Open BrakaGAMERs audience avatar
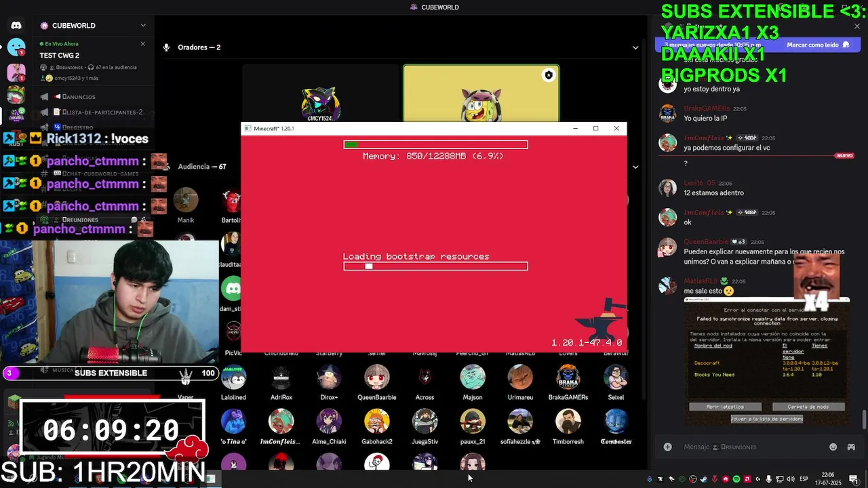The height and width of the screenshot is (488, 868). click(x=568, y=378)
